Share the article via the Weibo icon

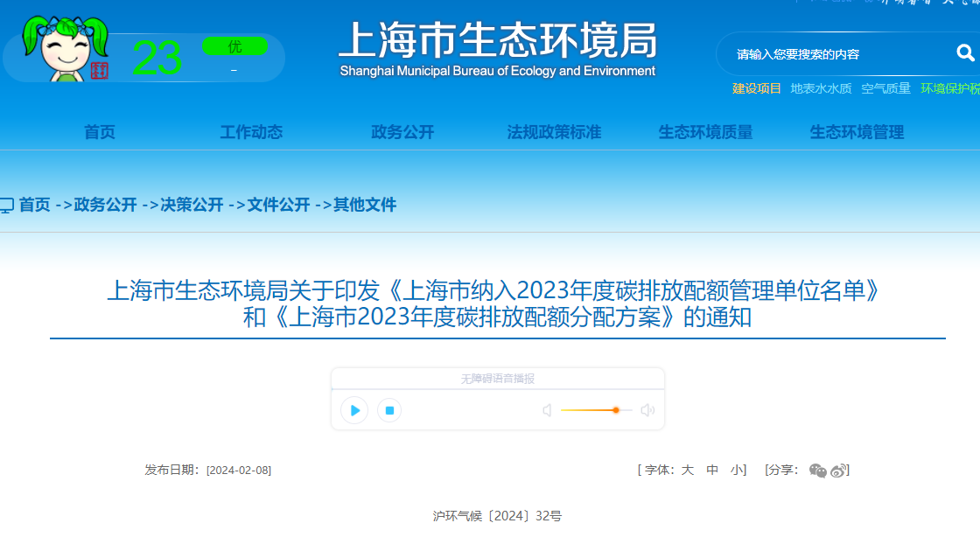[838, 471]
